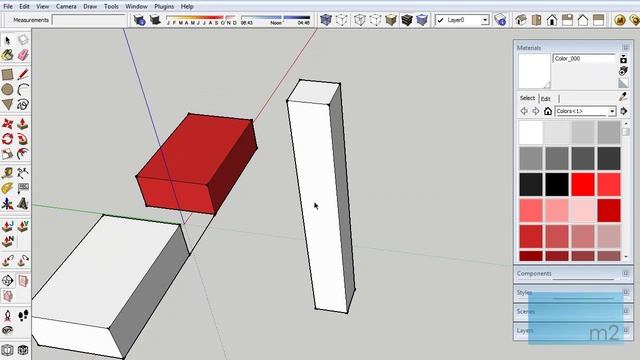640x360 pixels.
Task: Select the Circle drawing tool
Action: (7, 89)
